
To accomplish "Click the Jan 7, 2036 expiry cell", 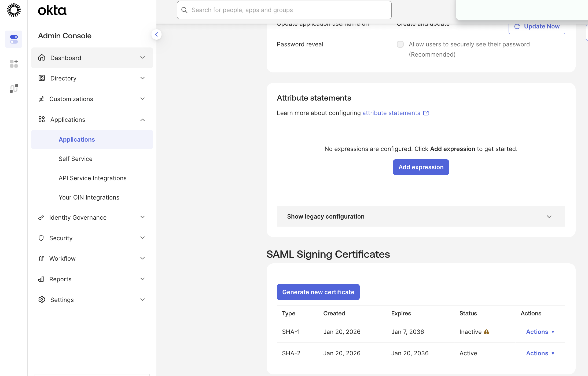I will click(x=407, y=332).
